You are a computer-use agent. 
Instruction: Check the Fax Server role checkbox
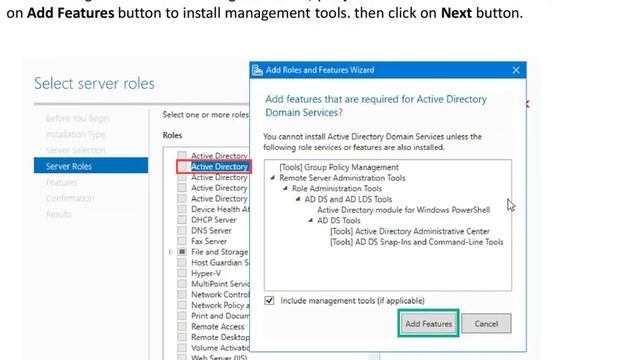tap(182, 241)
